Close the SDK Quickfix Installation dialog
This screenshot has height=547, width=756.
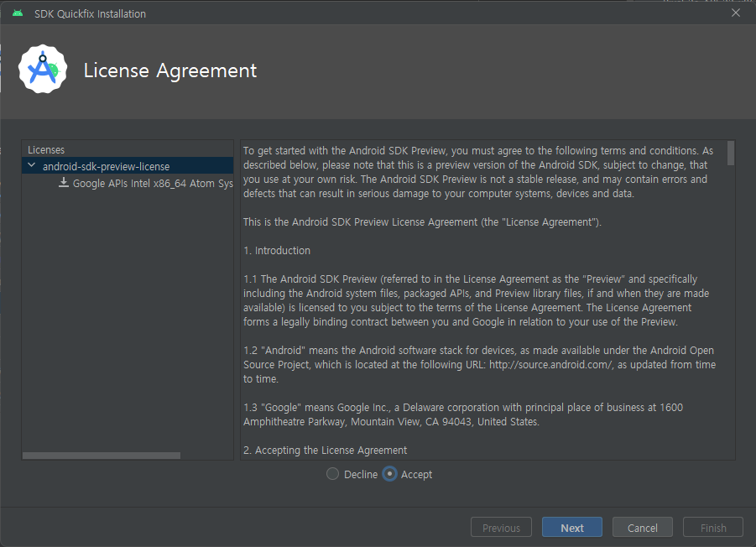[735, 13]
